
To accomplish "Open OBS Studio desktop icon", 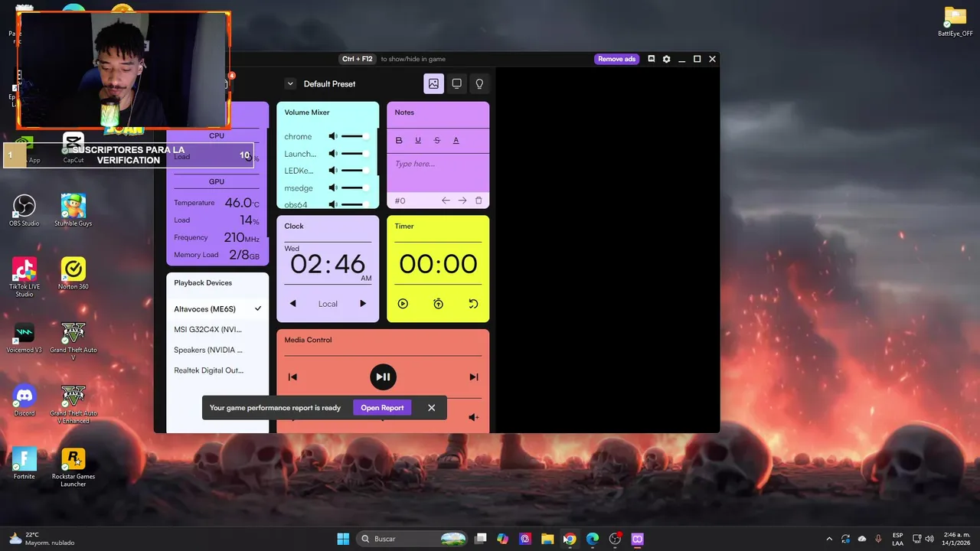I will (24, 209).
